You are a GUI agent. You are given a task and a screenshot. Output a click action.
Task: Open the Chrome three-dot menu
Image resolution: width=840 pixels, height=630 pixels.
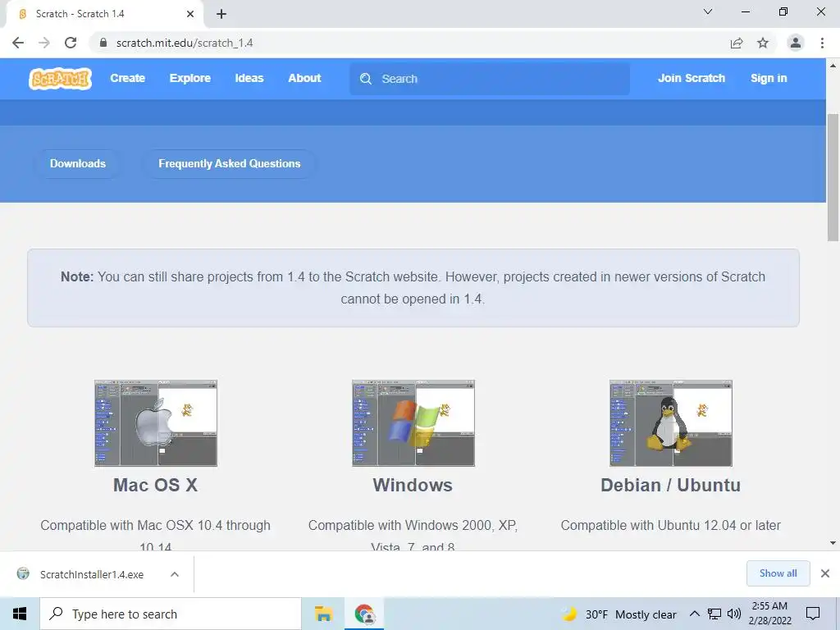(x=822, y=43)
